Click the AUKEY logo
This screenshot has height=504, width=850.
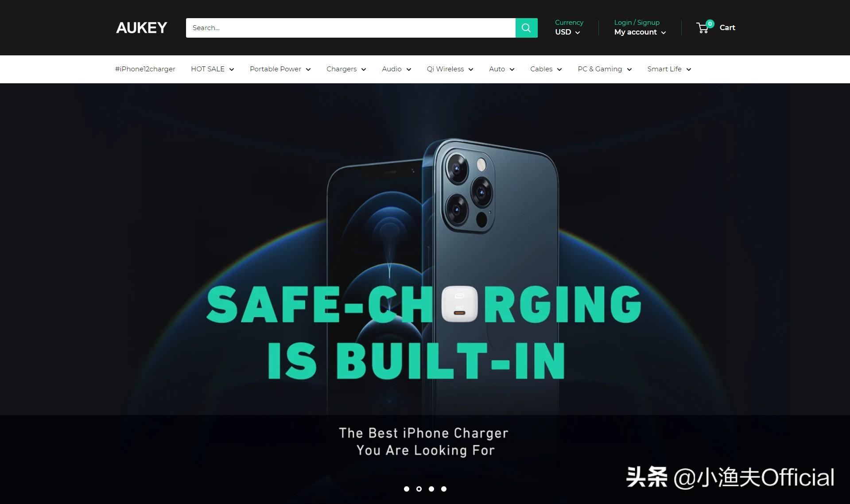[142, 28]
